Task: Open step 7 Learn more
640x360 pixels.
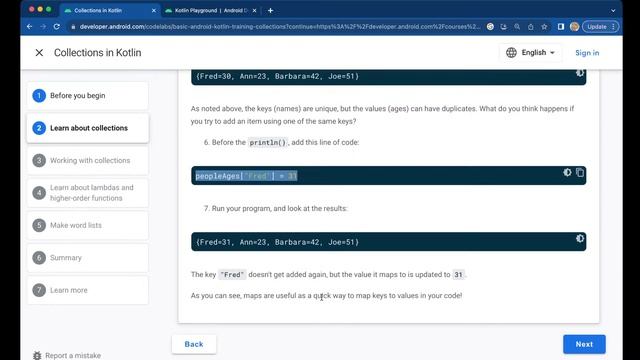Action: click(88, 290)
